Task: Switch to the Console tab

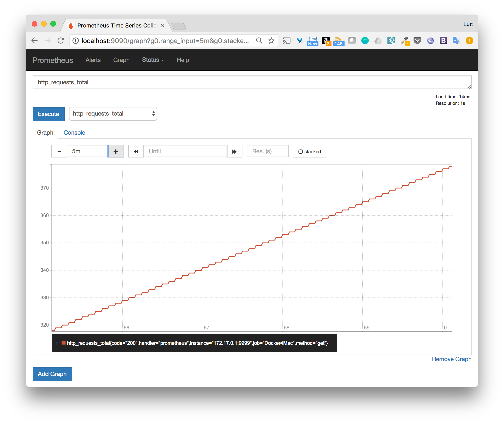Action: (74, 133)
